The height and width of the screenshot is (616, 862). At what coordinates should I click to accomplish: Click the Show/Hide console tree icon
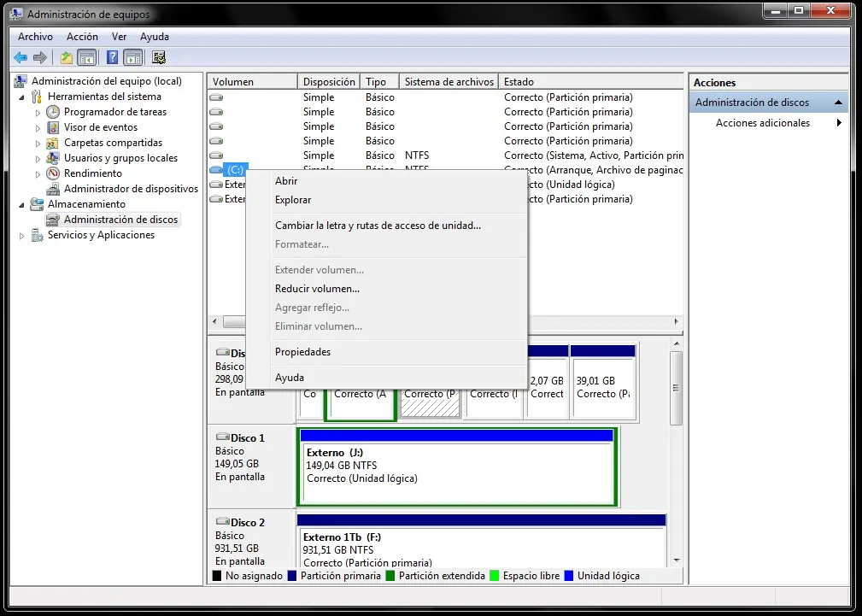point(87,57)
